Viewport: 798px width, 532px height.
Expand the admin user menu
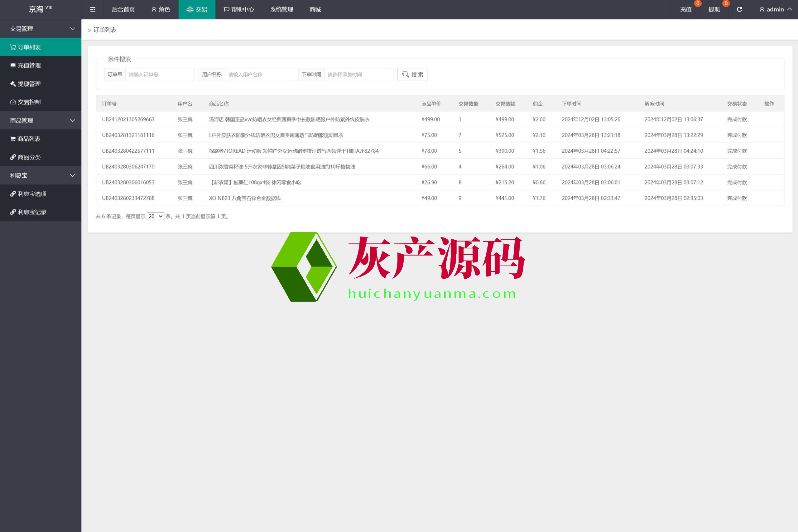click(776, 9)
